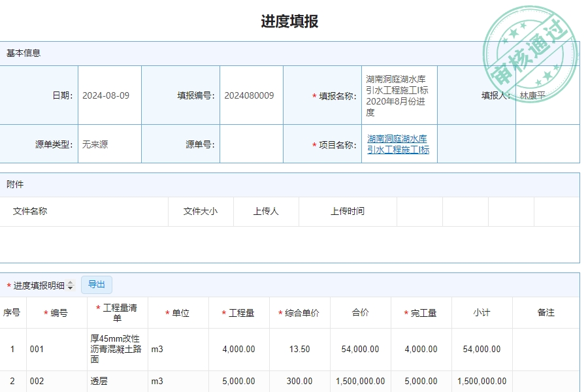The width and height of the screenshot is (588, 392).
Task: Click the sort arrows beside 进度填报明细
Action: tap(70, 285)
